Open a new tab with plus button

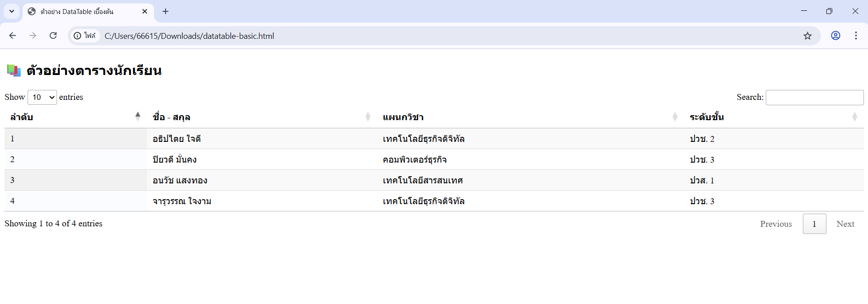166,11
